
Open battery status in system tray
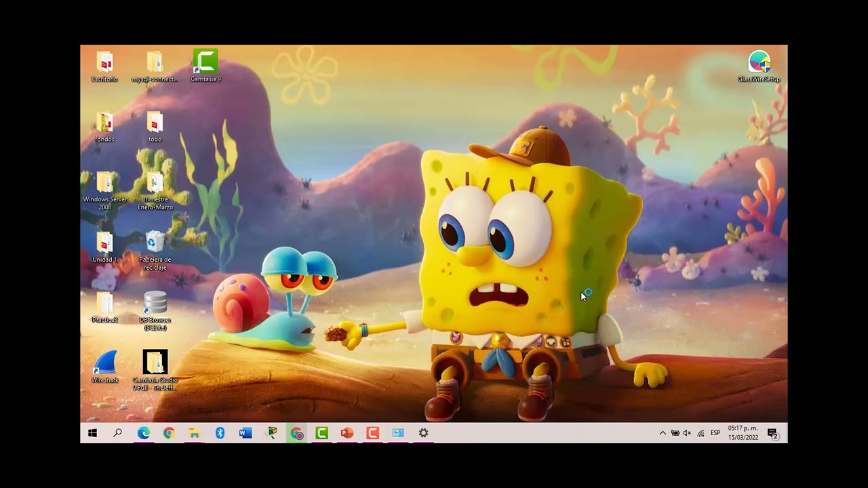[x=675, y=433]
